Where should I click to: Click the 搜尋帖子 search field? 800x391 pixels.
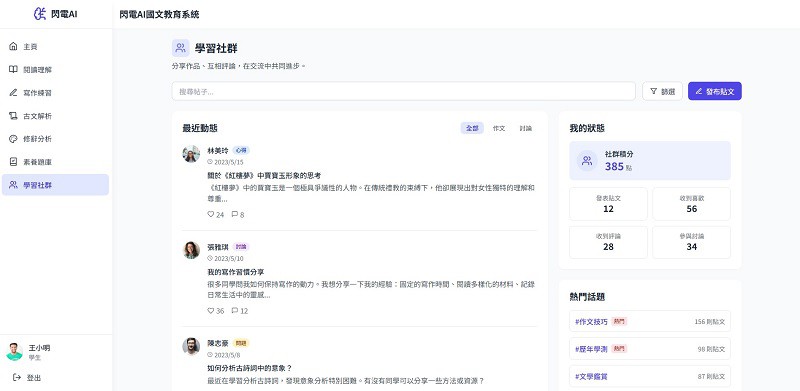click(404, 91)
